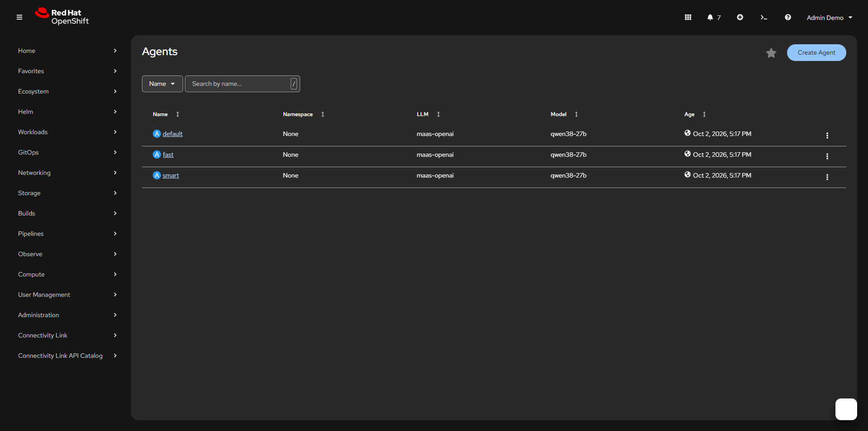Open the default agent link

173,134
